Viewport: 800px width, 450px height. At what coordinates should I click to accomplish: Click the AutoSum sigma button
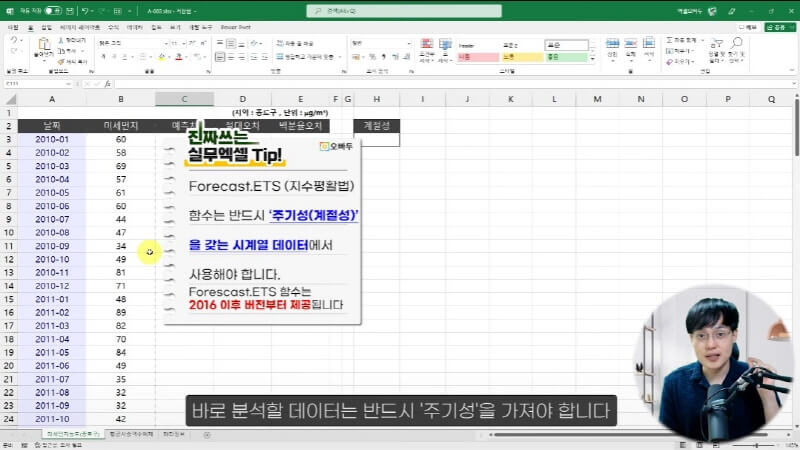[x=681, y=40]
